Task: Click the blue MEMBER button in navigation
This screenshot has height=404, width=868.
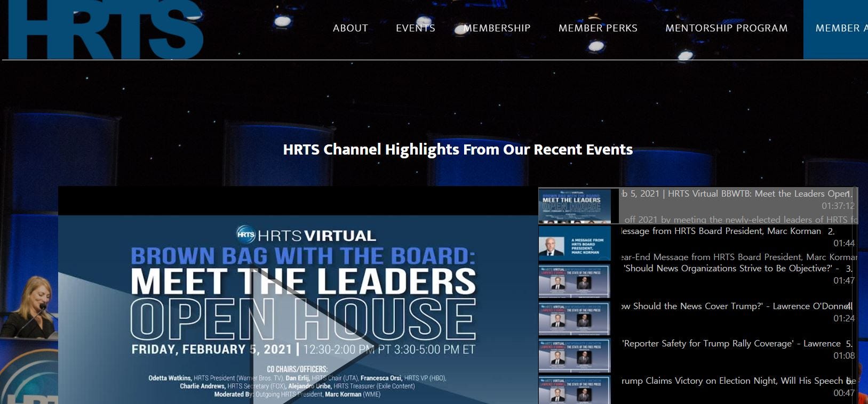Action: pos(835,29)
